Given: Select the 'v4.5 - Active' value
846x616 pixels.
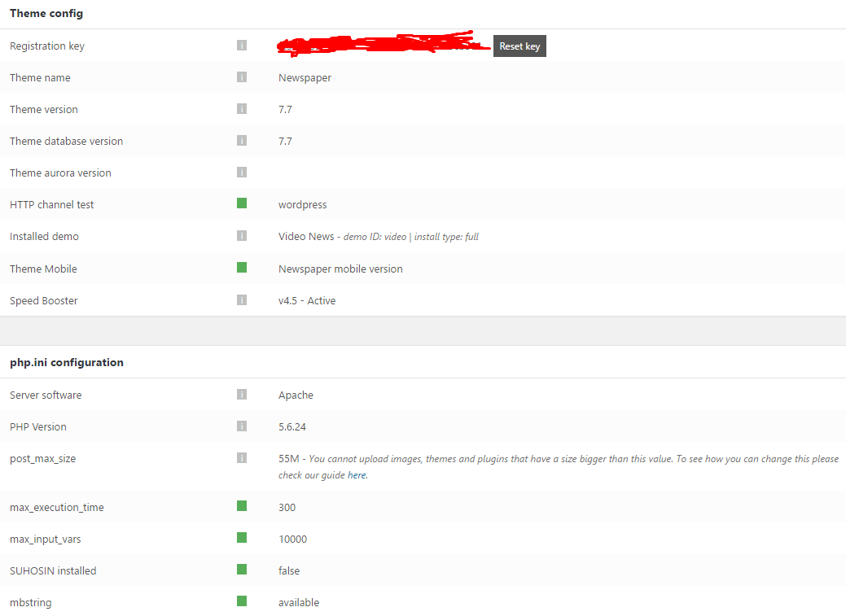Looking at the screenshot, I should pyautogui.click(x=307, y=301).
